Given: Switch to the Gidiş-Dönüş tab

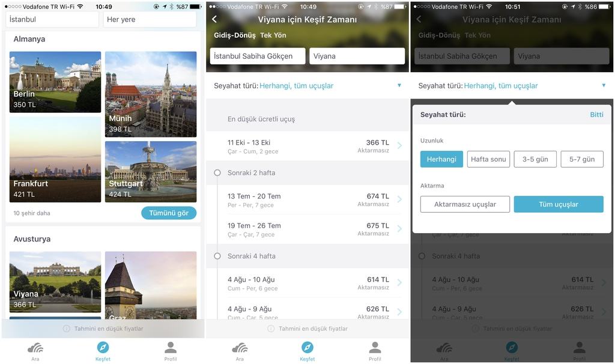Looking at the screenshot, I should [x=235, y=35].
